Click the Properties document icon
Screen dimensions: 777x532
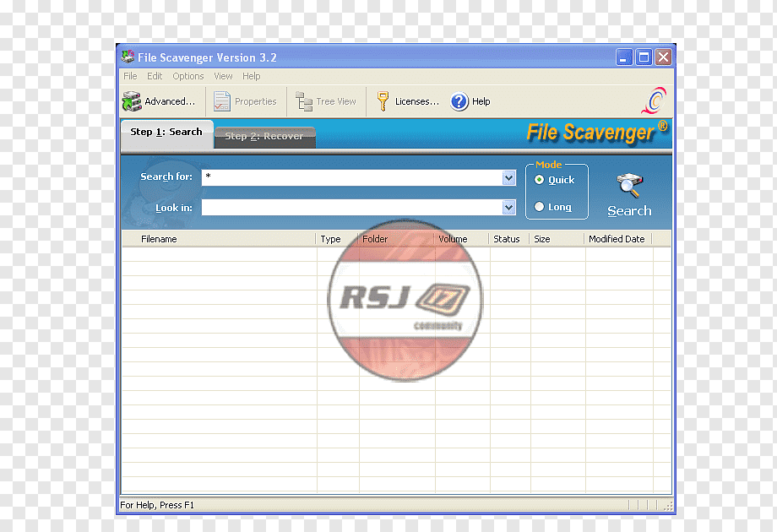pyautogui.click(x=221, y=101)
